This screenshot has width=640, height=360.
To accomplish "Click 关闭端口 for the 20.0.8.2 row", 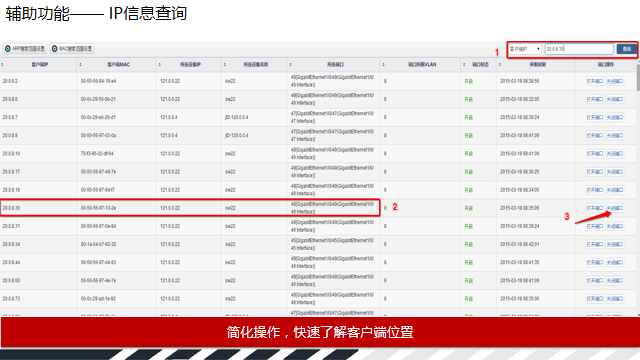I will [x=615, y=81].
